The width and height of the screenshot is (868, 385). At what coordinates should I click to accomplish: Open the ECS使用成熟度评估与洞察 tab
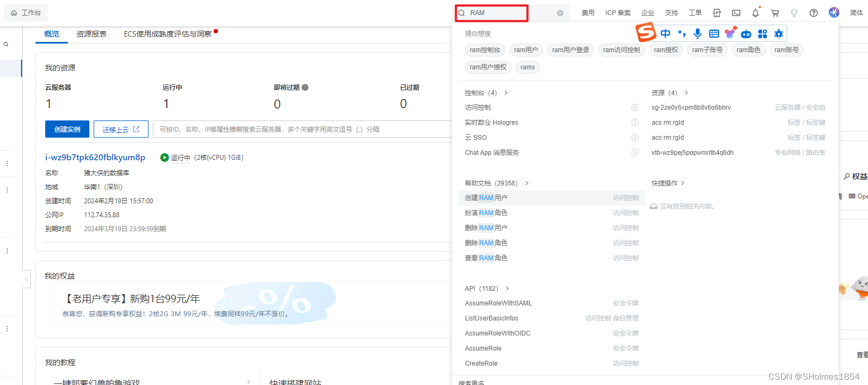point(168,34)
